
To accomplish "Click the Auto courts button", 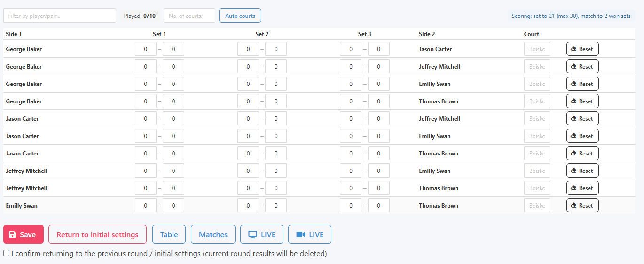I will pyautogui.click(x=240, y=16).
